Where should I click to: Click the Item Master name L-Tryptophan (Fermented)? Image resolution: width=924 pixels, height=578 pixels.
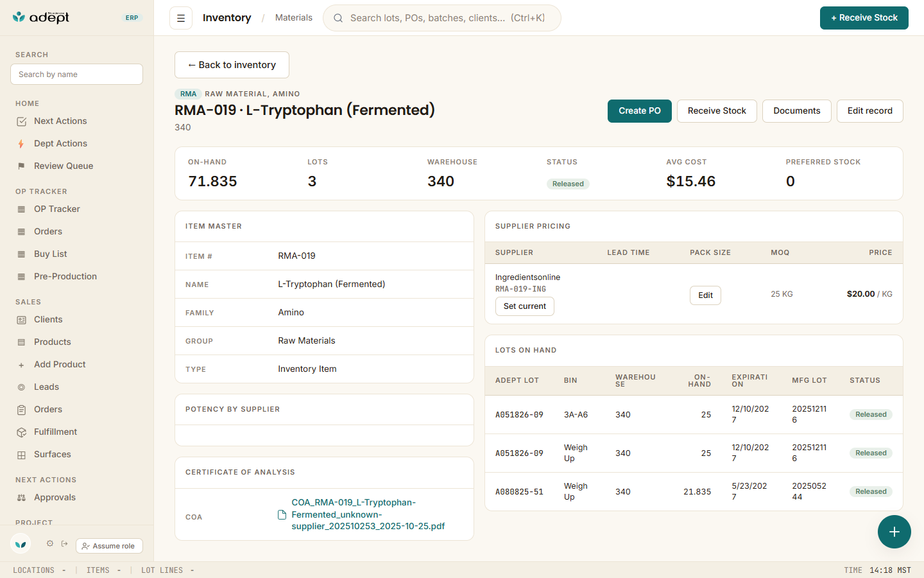click(332, 285)
